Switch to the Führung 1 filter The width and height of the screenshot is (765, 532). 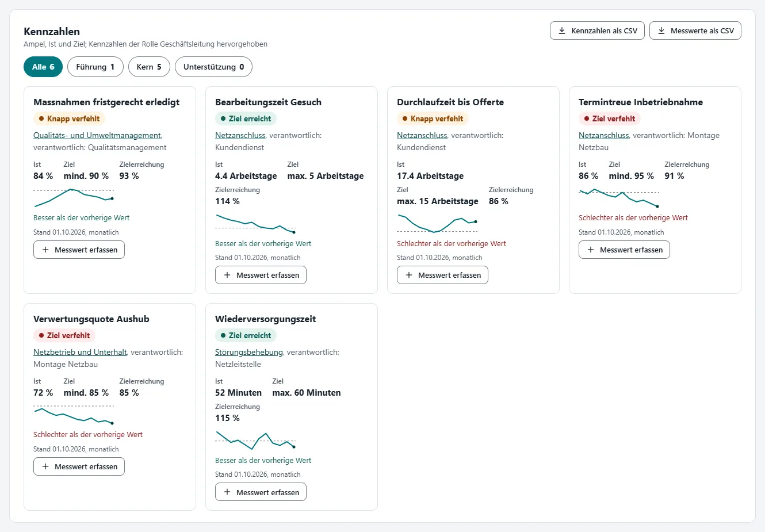click(95, 67)
